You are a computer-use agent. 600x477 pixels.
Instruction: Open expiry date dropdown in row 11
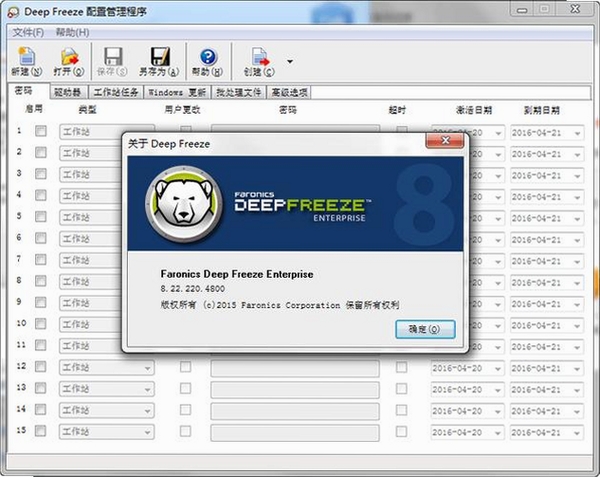click(x=577, y=347)
